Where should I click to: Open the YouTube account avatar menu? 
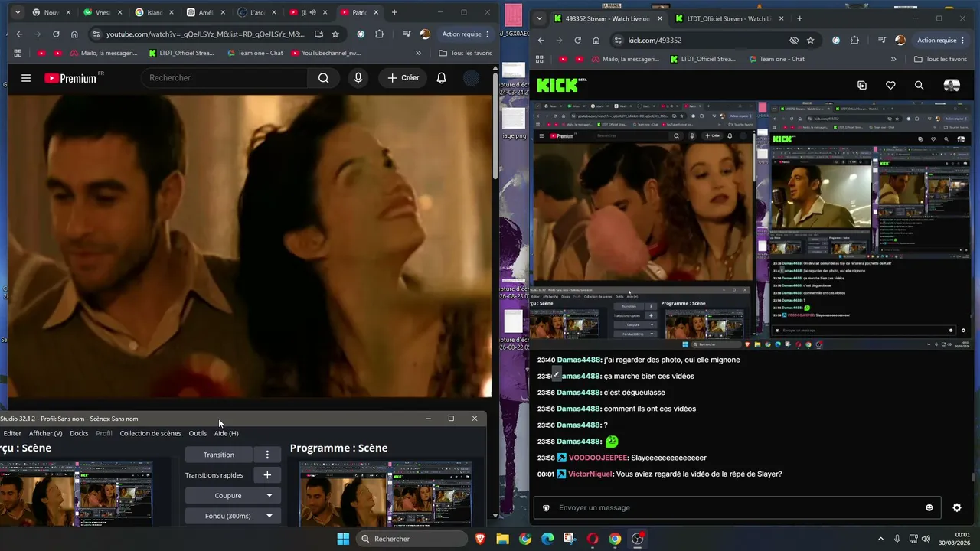[x=472, y=78]
